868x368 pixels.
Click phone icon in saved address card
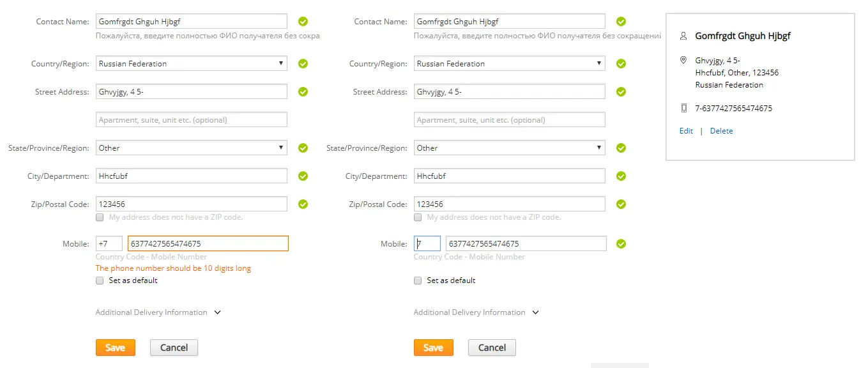point(683,108)
